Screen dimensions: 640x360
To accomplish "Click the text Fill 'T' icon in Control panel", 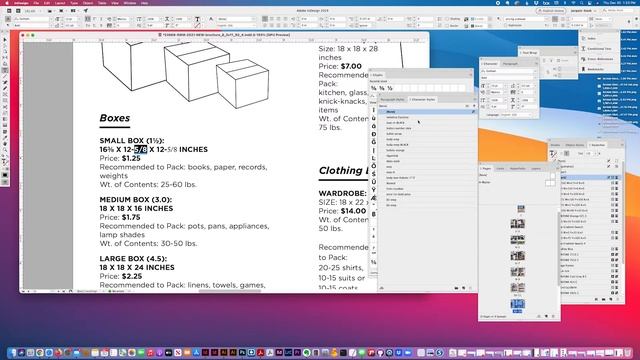I will pyautogui.click(x=197, y=19).
